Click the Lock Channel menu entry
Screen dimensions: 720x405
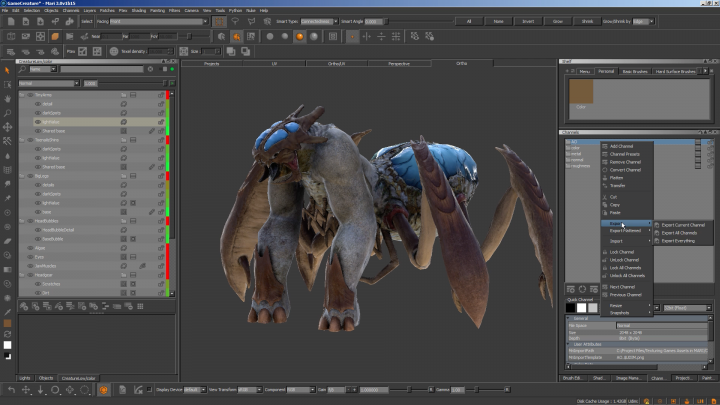[x=622, y=252]
